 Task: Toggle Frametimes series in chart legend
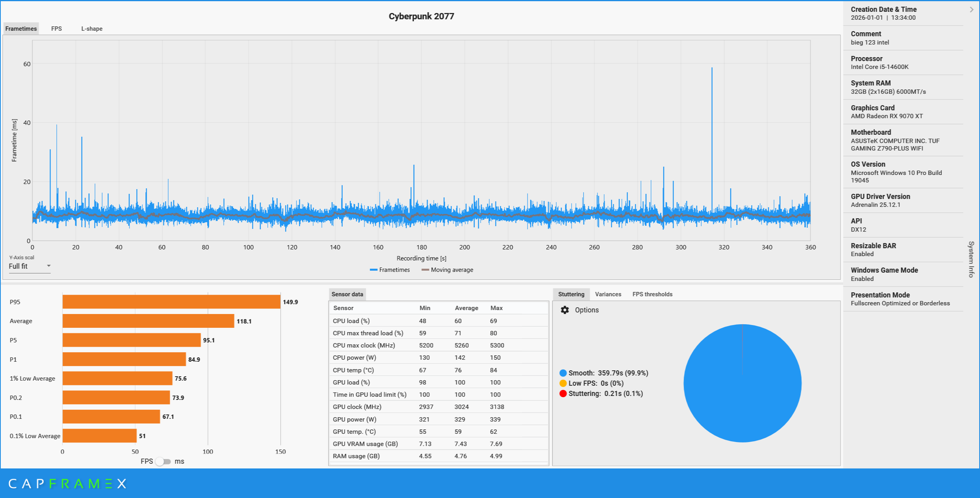coord(390,270)
